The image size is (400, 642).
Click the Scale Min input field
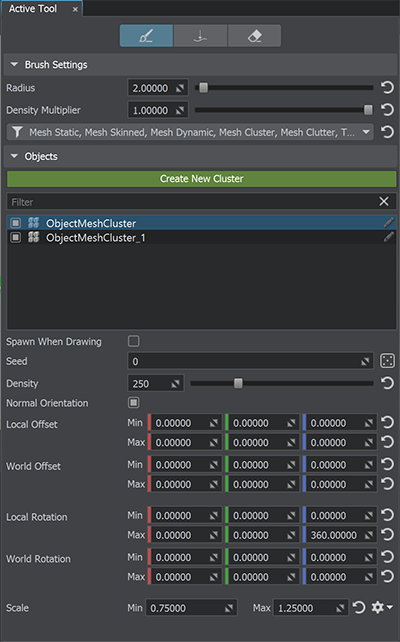(x=192, y=608)
